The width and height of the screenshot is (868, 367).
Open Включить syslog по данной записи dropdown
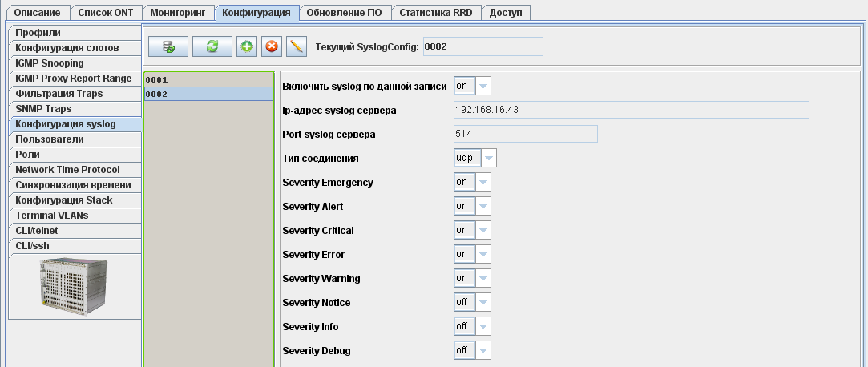(x=472, y=87)
